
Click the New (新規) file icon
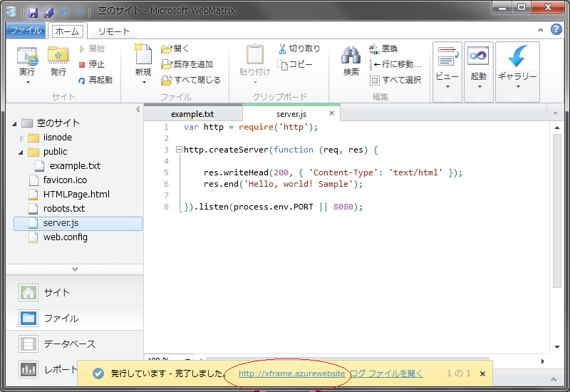[x=143, y=55]
